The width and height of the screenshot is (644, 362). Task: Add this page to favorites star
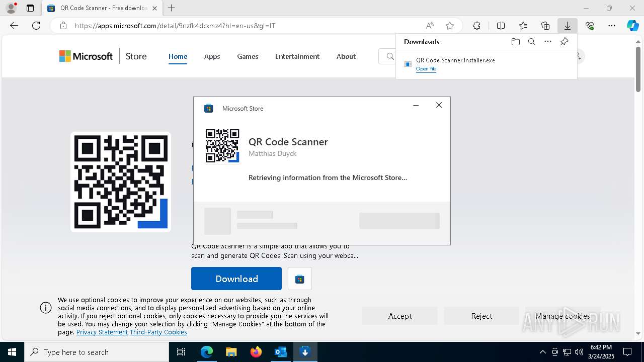[450, 26]
